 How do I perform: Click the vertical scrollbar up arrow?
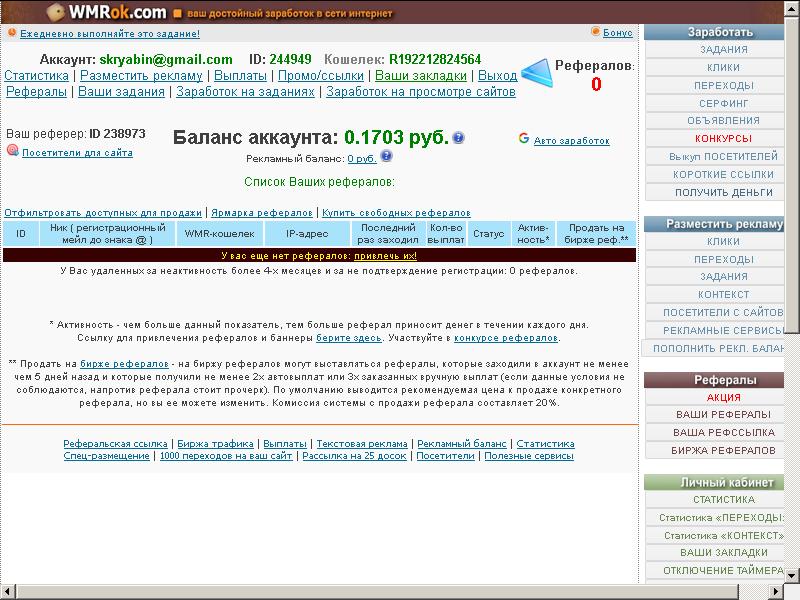click(792, 7)
